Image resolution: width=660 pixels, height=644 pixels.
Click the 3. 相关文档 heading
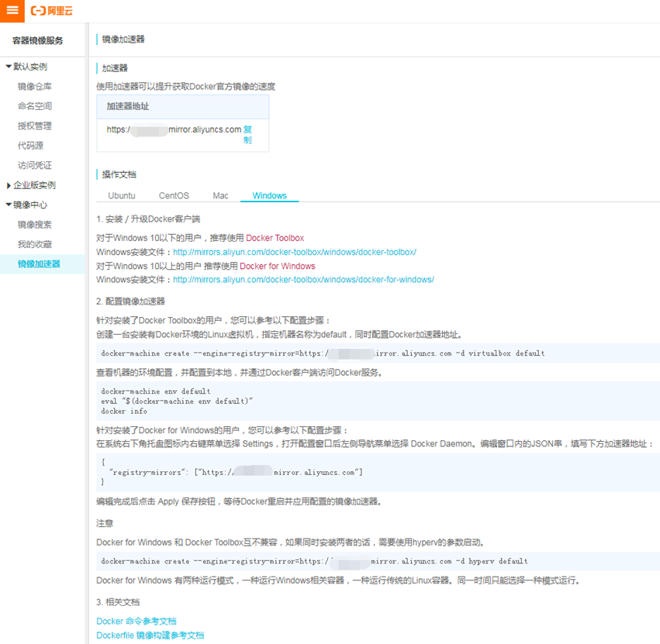click(x=118, y=602)
